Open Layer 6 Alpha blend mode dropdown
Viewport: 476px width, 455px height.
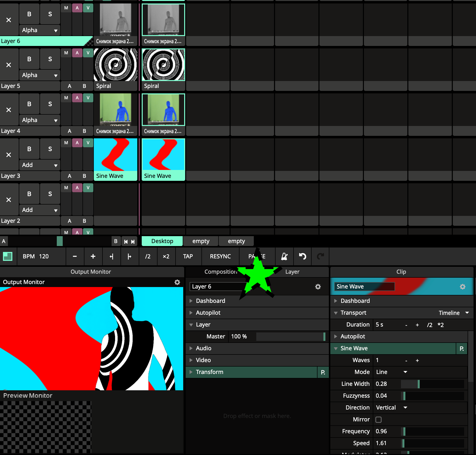(x=40, y=30)
